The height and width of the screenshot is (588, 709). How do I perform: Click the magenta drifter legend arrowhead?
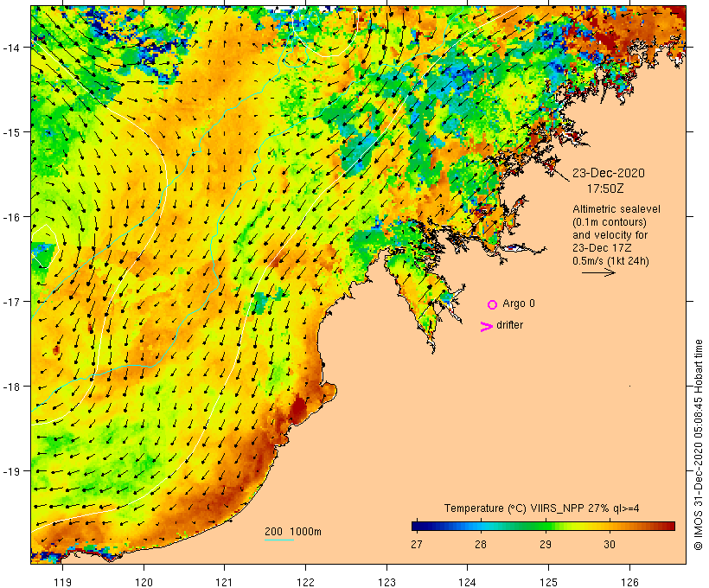click(486, 327)
